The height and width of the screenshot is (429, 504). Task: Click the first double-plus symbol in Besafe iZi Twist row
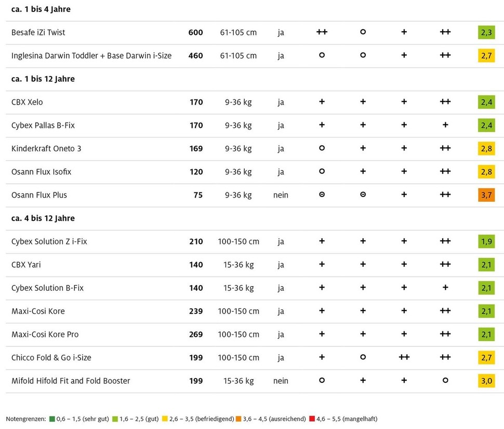click(x=322, y=32)
